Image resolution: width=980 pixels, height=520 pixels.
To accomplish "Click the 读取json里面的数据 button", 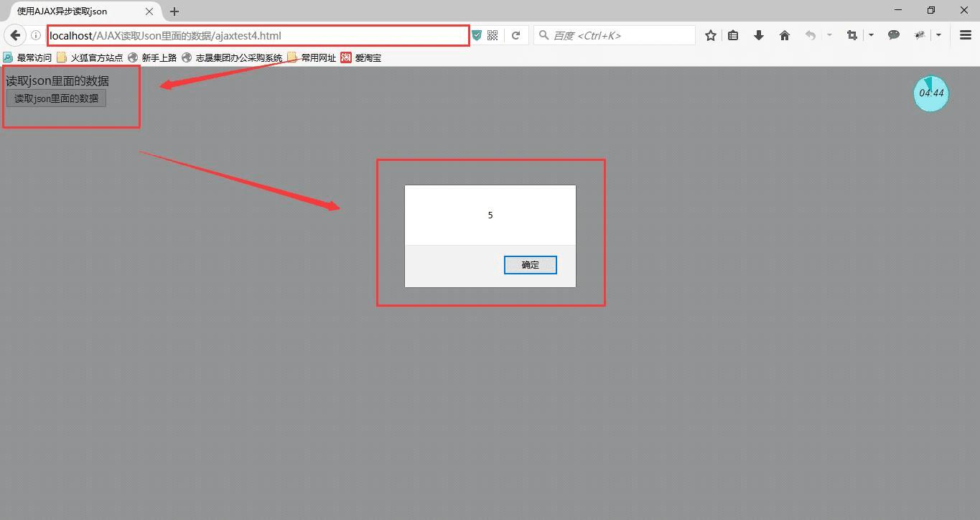I will point(56,98).
